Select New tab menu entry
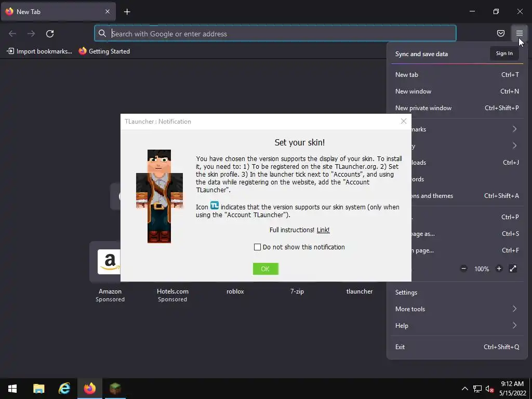This screenshot has width=532, height=399. (x=457, y=75)
